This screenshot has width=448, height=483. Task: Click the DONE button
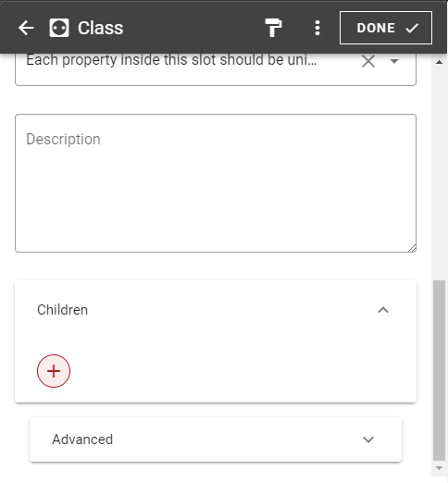point(386,28)
